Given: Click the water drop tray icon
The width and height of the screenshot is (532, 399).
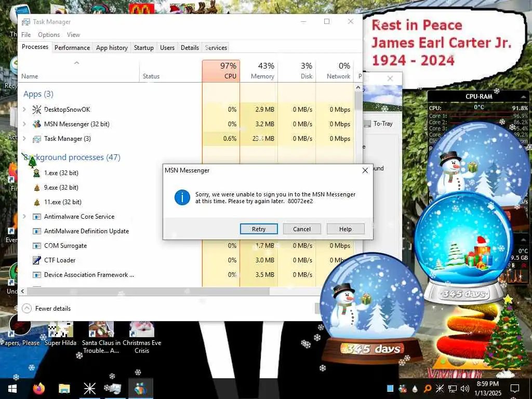Looking at the screenshot, I should 415,389.
